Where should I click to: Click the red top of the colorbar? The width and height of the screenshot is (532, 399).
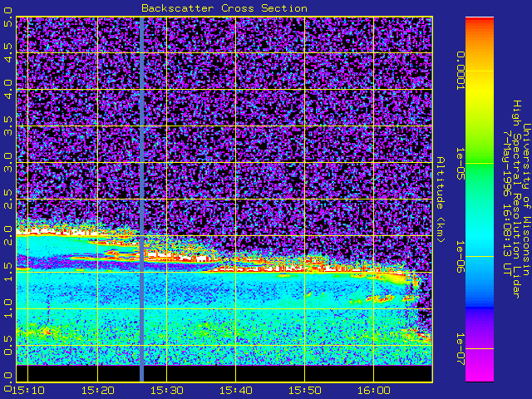480,21
